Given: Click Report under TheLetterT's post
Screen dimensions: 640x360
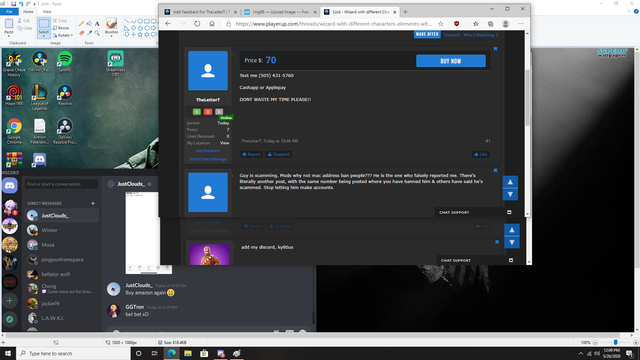Looking at the screenshot, I should coord(251,154).
